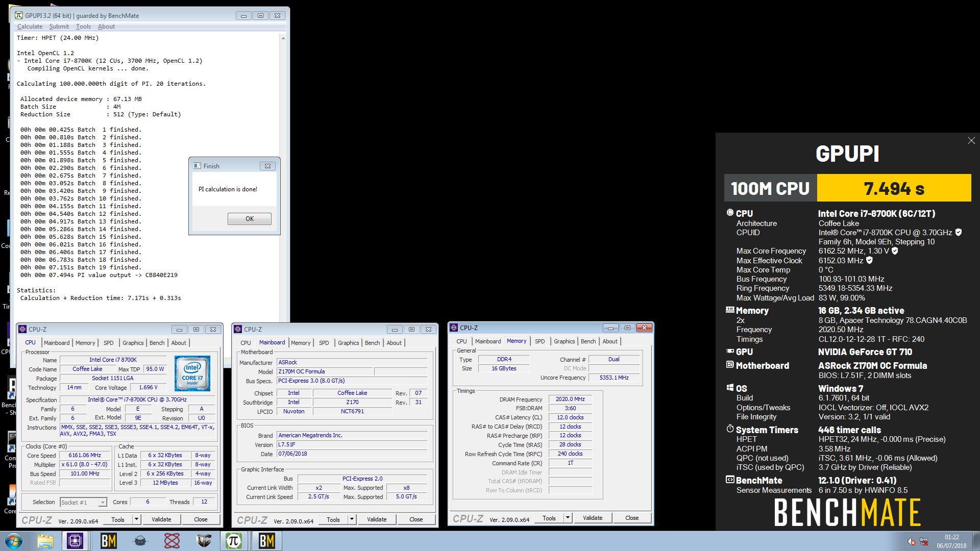Click Validate in middle CPU-Z window
Image resolution: width=980 pixels, height=551 pixels.
point(377,519)
